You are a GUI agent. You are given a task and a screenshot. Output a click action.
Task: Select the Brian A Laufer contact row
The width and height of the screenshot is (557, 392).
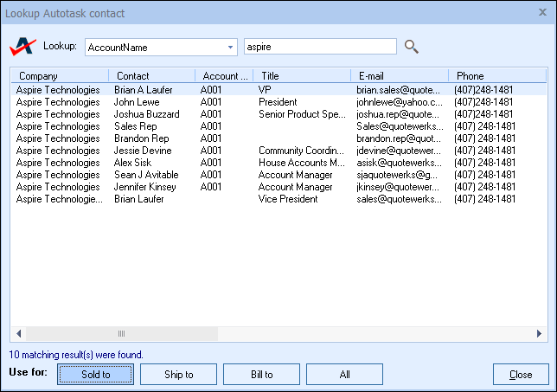[x=144, y=89]
